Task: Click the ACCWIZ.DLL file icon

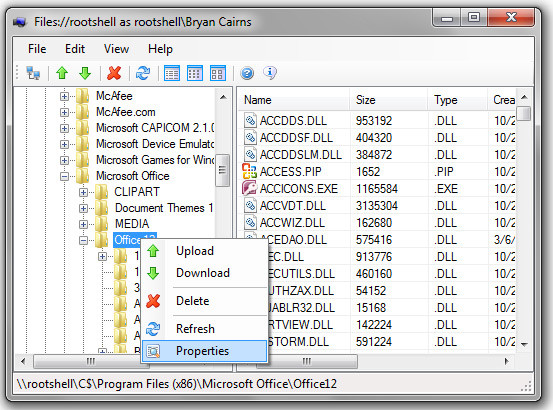Action: 250,222
